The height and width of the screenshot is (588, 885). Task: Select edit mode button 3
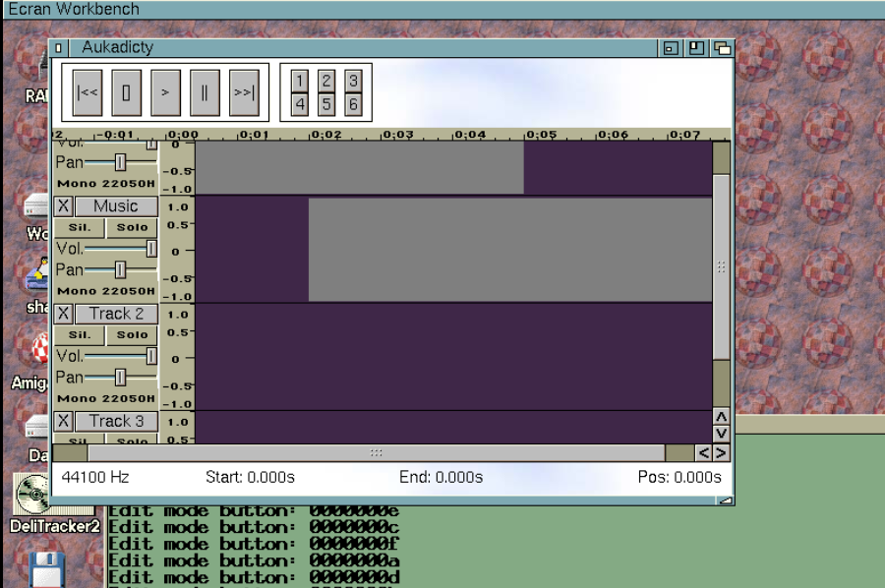click(353, 82)
